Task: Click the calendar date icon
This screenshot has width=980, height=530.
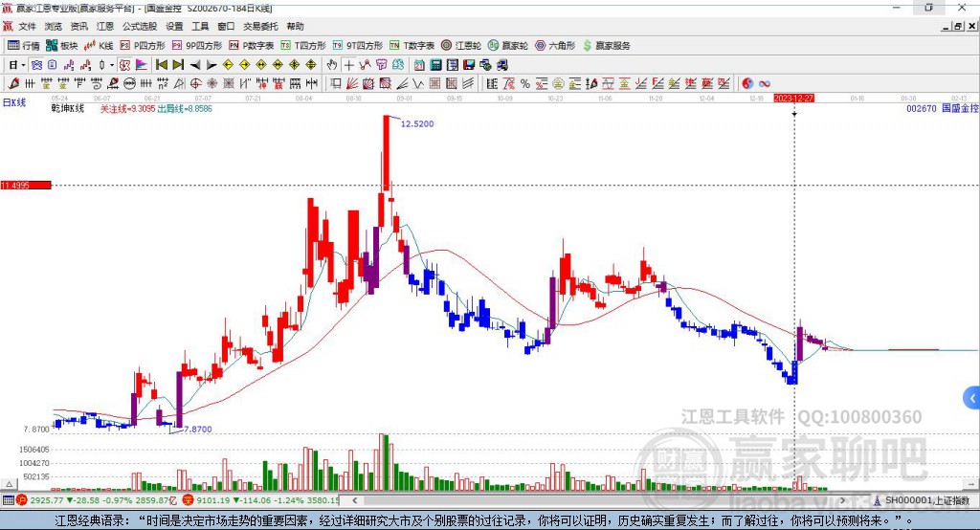Action: coord(419,65)
